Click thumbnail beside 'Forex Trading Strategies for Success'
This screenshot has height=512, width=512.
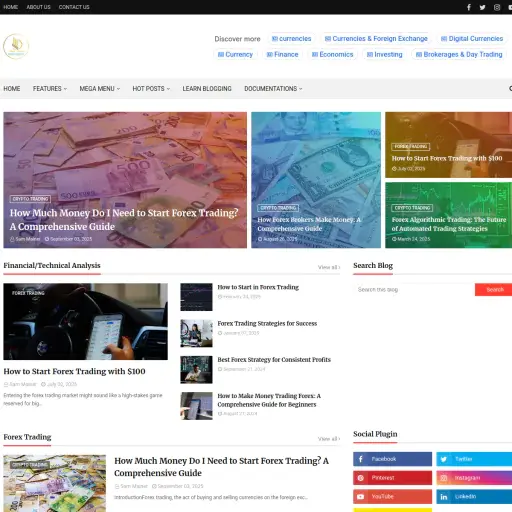click(x=196, y=333)
